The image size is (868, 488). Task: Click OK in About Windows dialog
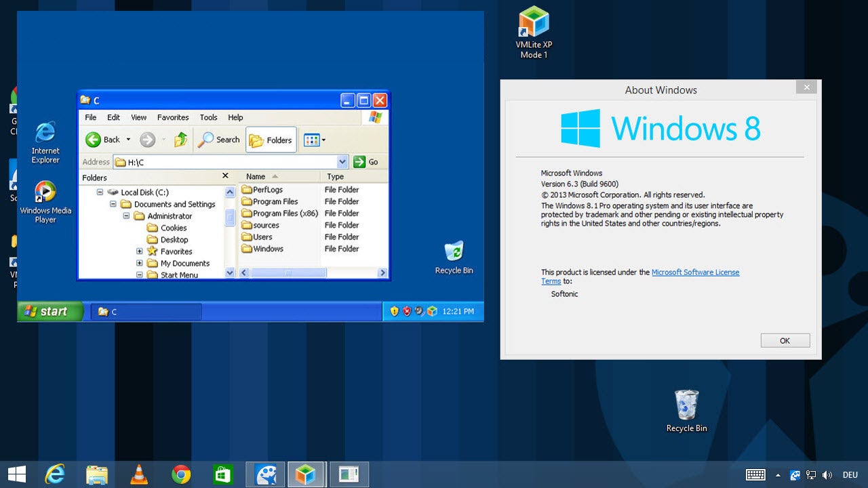pos(785,340)
